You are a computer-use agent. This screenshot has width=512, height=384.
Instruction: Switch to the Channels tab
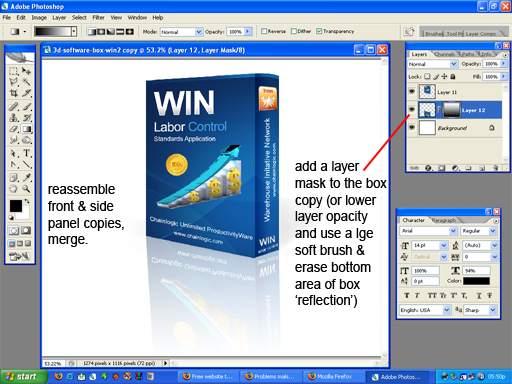(x=444, y=54)
